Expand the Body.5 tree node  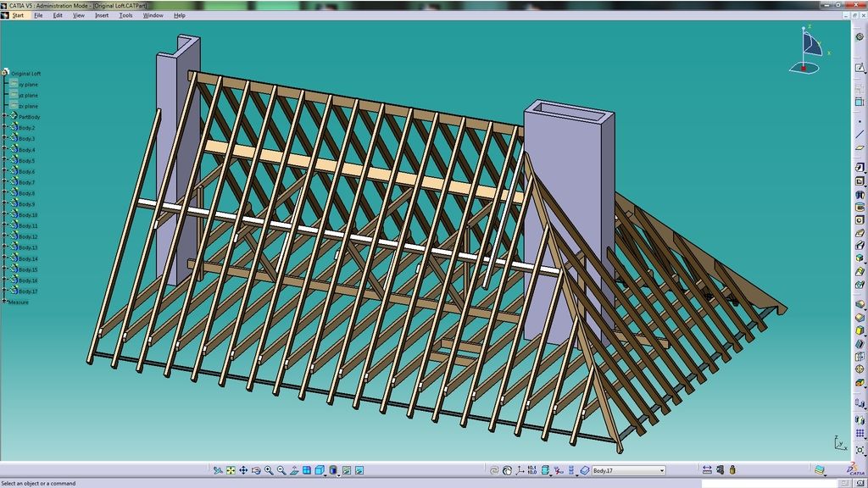coord(5,160)
